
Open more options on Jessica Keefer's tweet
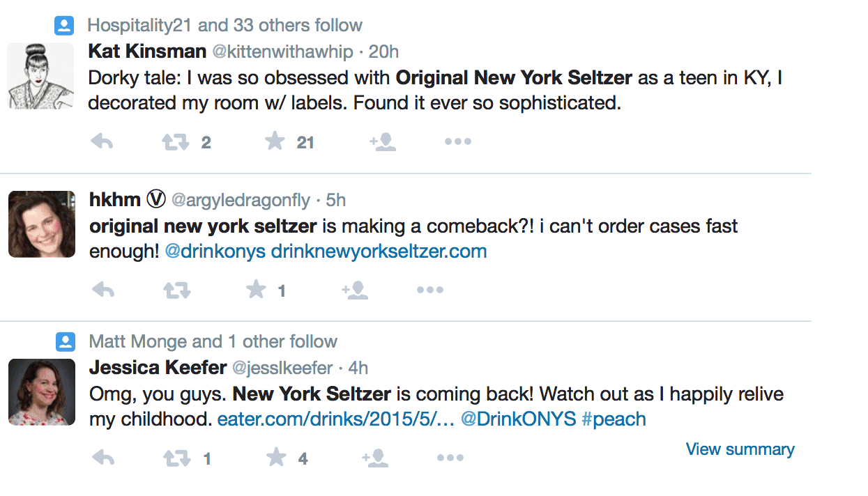(x=450, y=458)
